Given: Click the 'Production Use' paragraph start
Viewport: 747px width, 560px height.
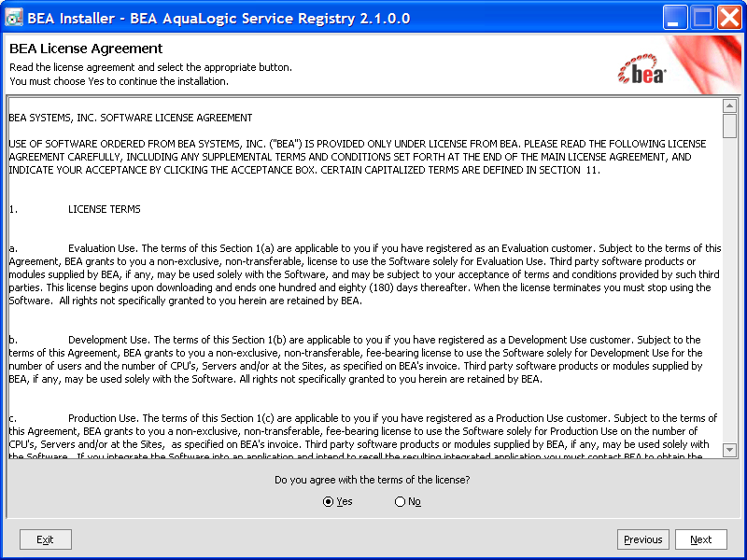Looking at the screenshot, I should pos(102,418).
